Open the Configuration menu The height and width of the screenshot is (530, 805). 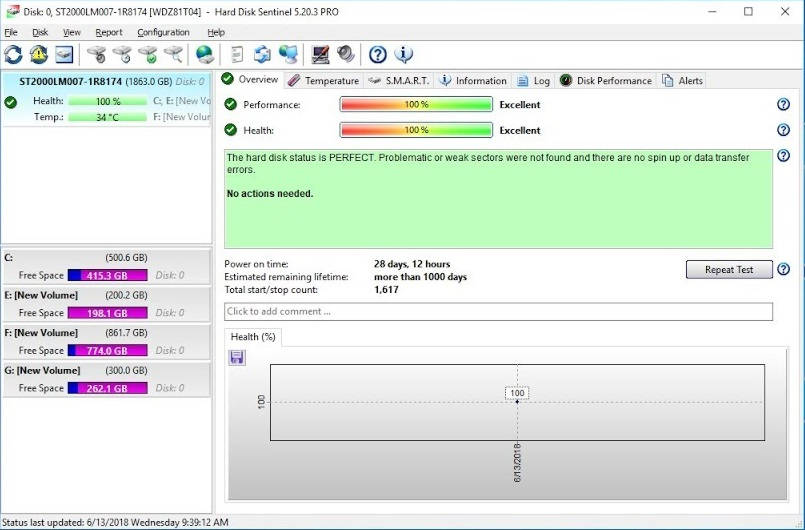(x=163, y=32)
